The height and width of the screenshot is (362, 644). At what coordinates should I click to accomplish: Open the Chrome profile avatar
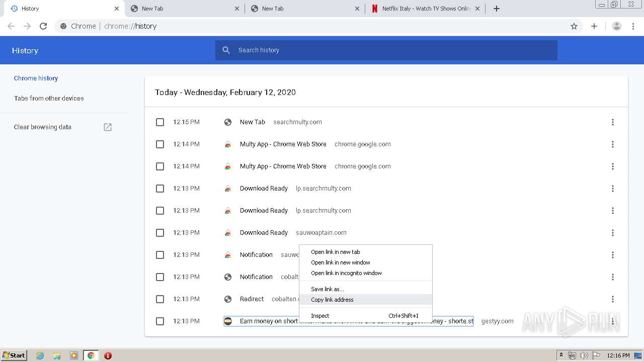[616, 26]
